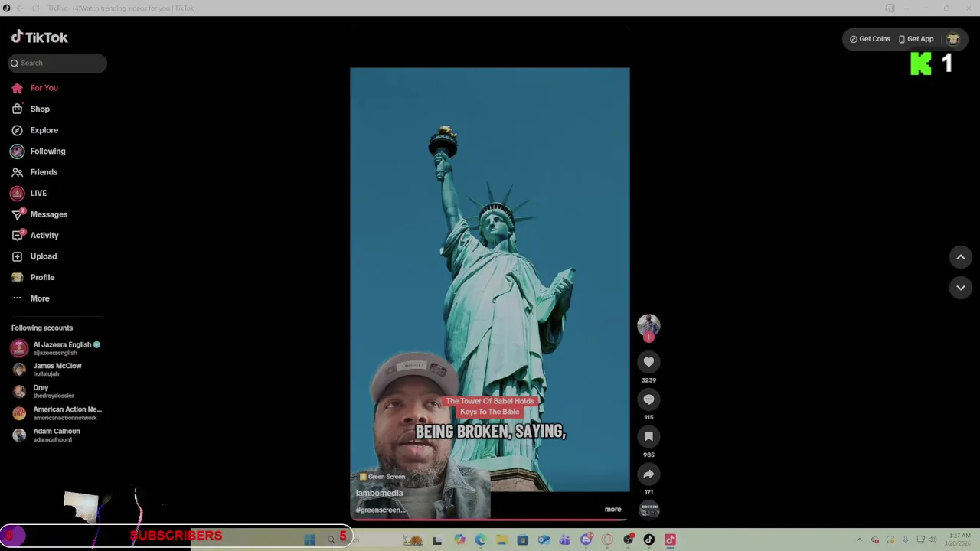This screenshot has width=980, height=551.
Task: Like the video with the heart icon
Action: [648, 362]
